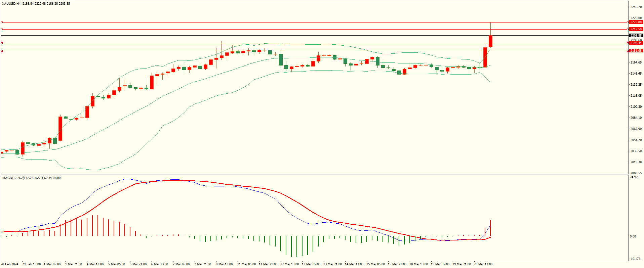
Task: Click the 24.925 MACD scale value
Action: click(x=635, y=177)
